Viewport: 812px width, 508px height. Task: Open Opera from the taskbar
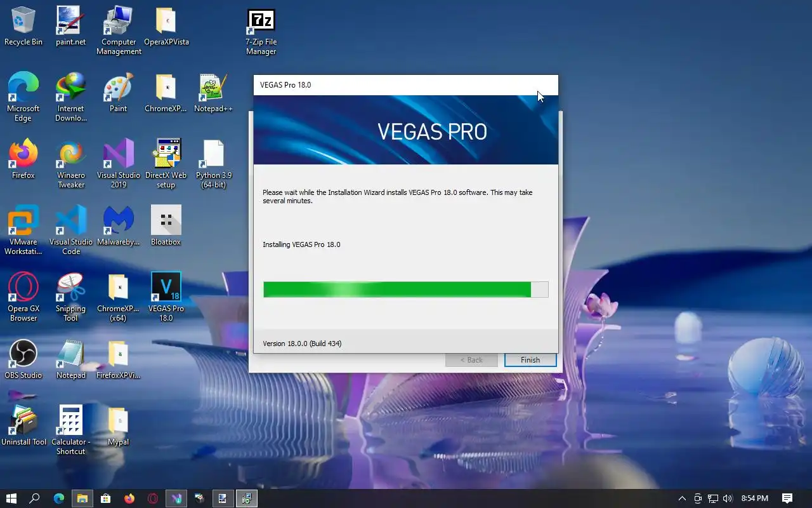click(153, 498)
